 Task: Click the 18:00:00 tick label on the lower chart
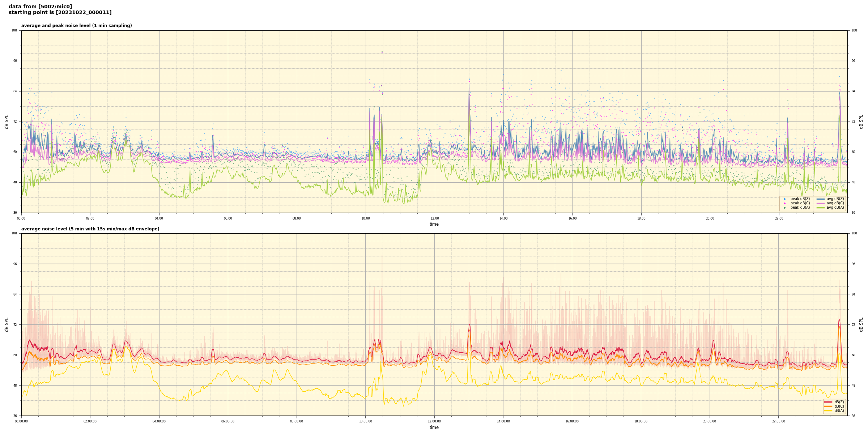[x=641, y=421]
